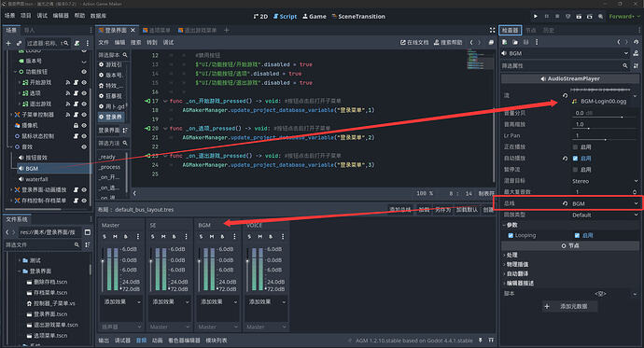Open the Forward+ renderer dropdown

(x=623, y=17)
